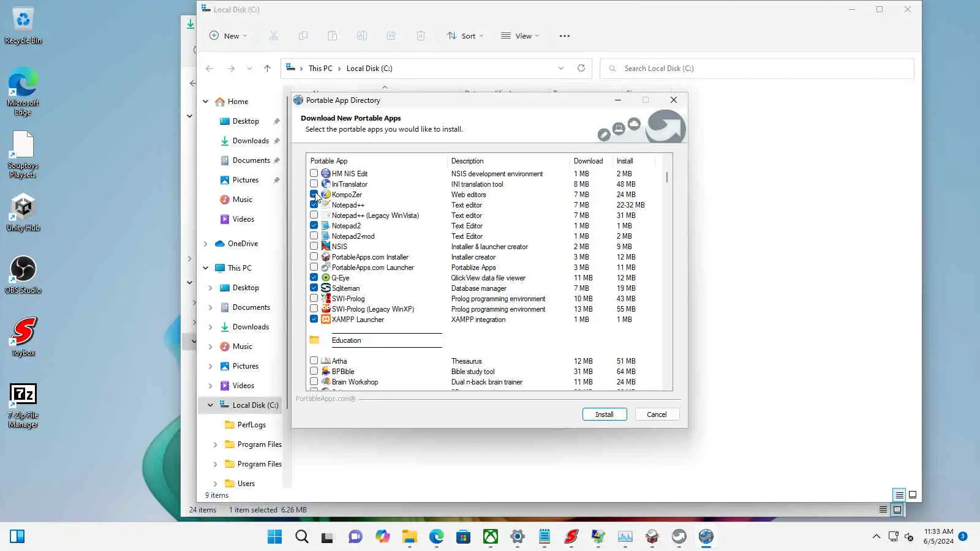Expand the OneDrive tree node
This screenshot has width=980, height=551.
[206, 244]
